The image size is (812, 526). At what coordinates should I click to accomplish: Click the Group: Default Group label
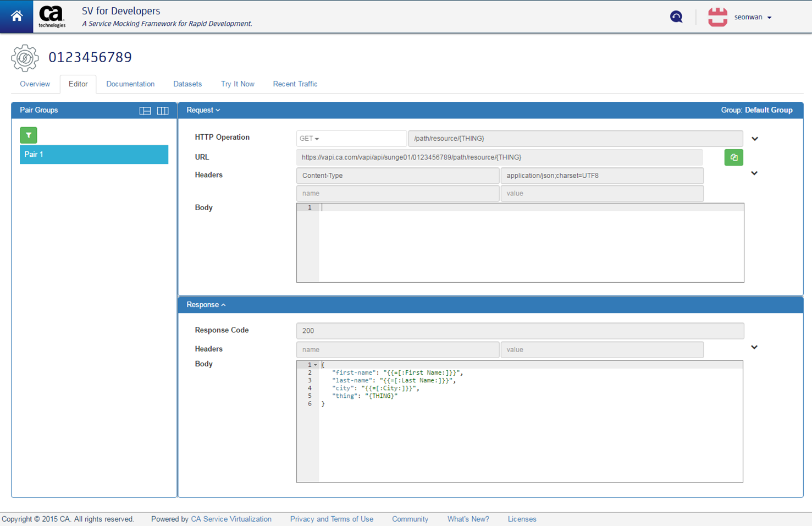coord(756,110)
